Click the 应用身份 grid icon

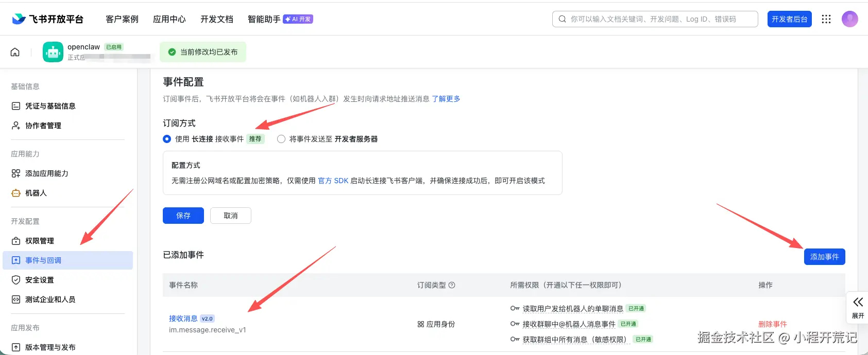421,324
